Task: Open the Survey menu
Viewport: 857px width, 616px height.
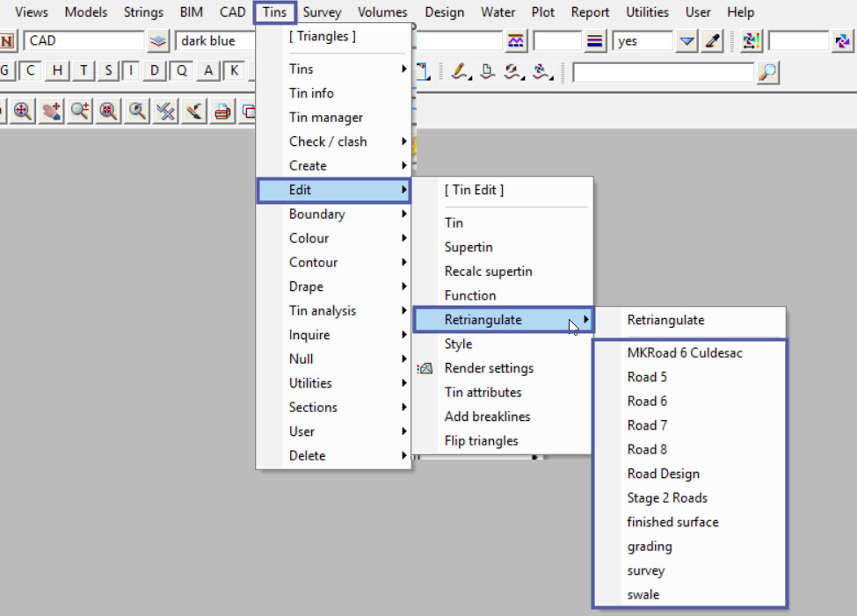Action: [322, 12]
